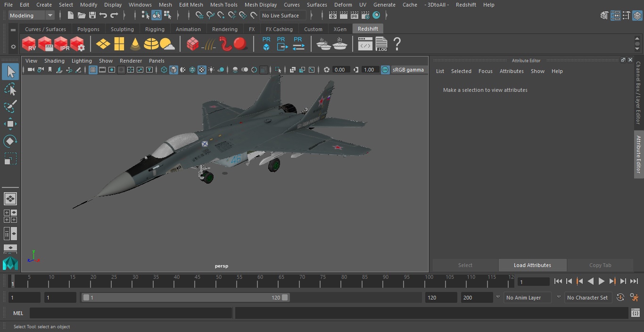Switch to the Rigging shelf tab

pyautogui.click(x=155, y=29)
